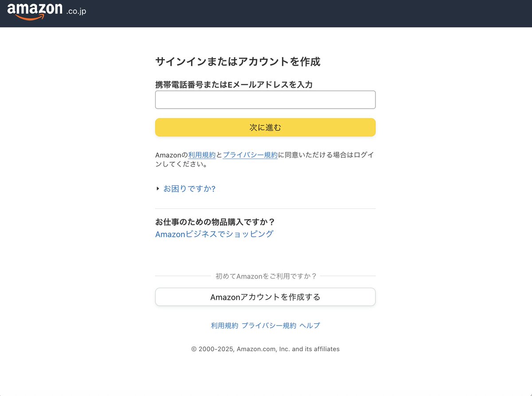Click the 初めてAmazonをご利用ですか？ text
532x396 pixels.
(266, 276)
